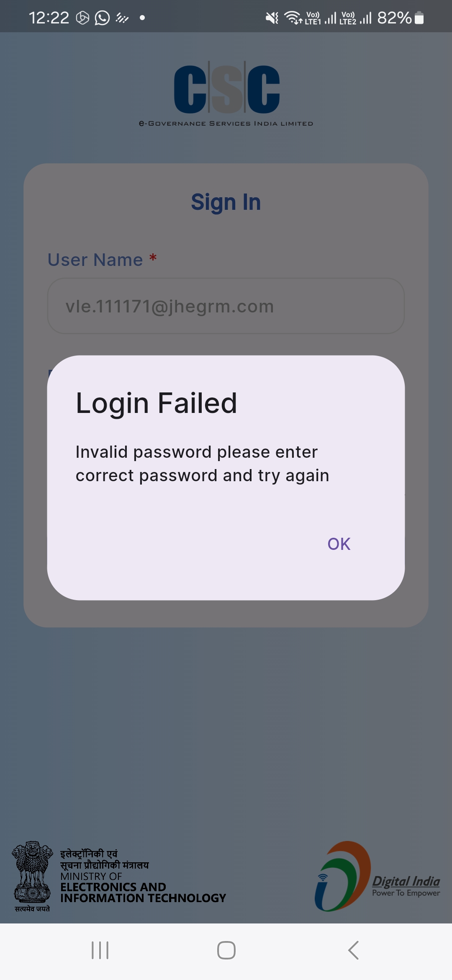Screen dimensions: 452x980
Task: Tap the battery 82% indicator
Action: click(401, 18)
